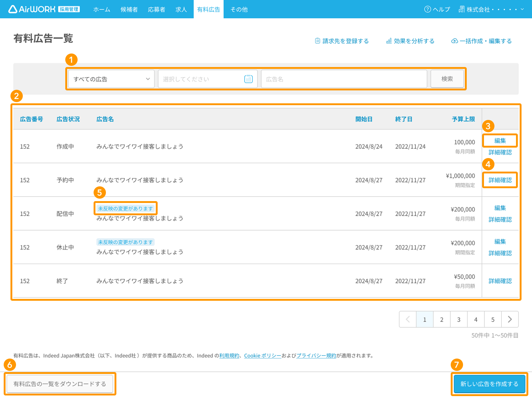Click the 終了日 column header

tap(404, 119)
